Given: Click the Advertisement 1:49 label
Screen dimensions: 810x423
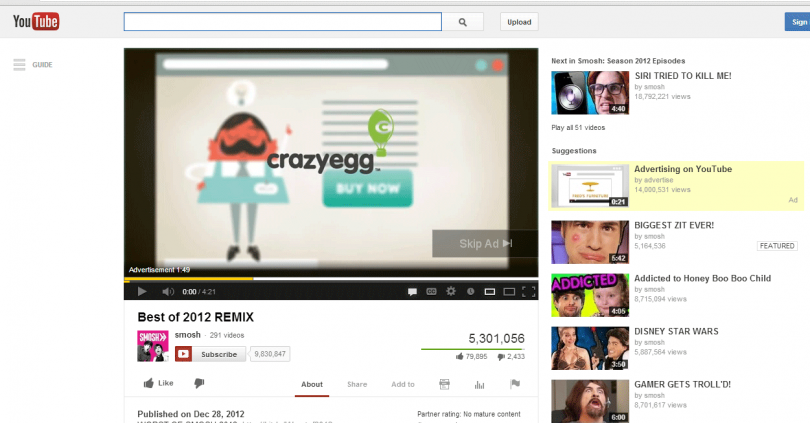Looking at the screenshot, I should coord(159,270).
